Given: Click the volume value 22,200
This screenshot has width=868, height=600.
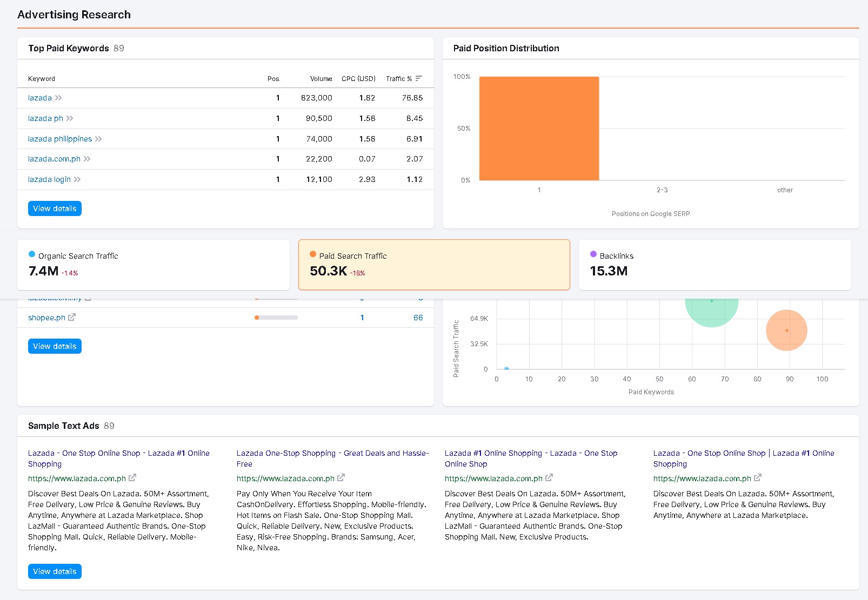Looking at the screenshot, I should pyautogui.click(x=319, y=159).
